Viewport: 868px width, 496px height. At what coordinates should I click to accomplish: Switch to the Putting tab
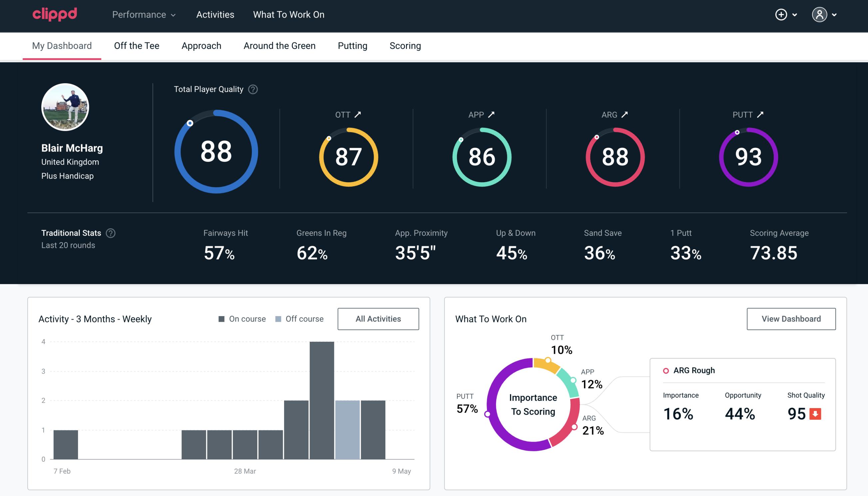[x=352, y=45]
